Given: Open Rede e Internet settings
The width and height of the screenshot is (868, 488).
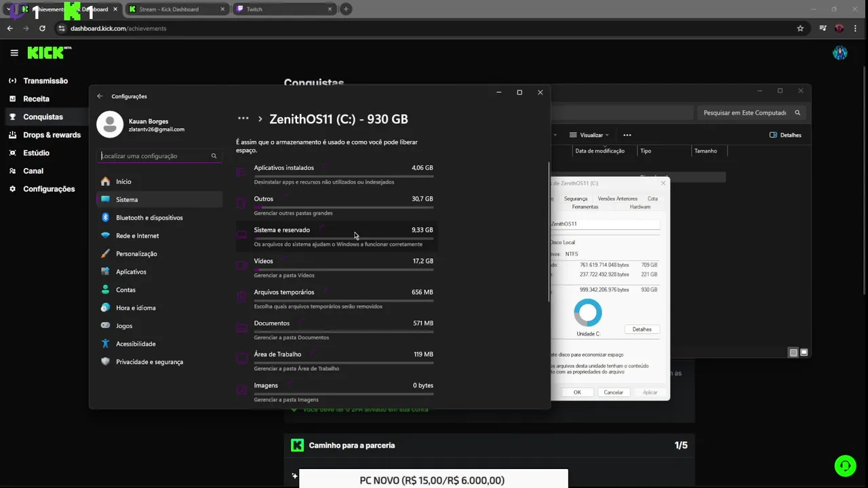Looking at the screenshot, I should point(159,235).
